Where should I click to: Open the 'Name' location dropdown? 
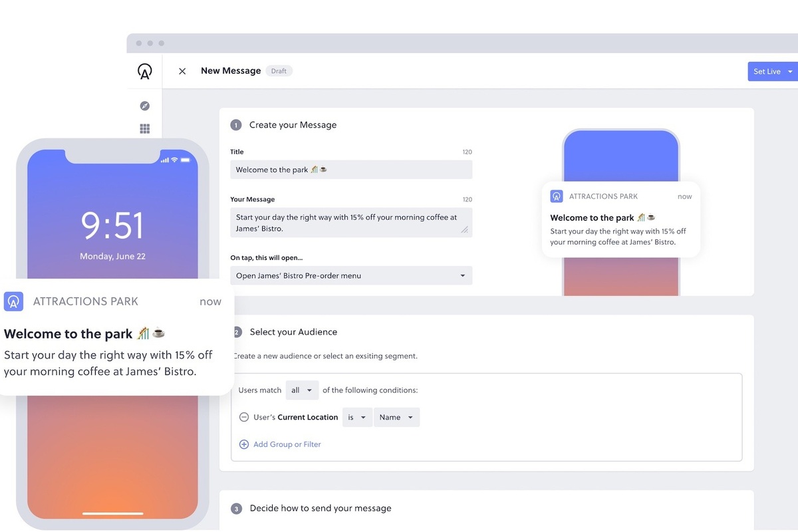click(x=396, y=418)
